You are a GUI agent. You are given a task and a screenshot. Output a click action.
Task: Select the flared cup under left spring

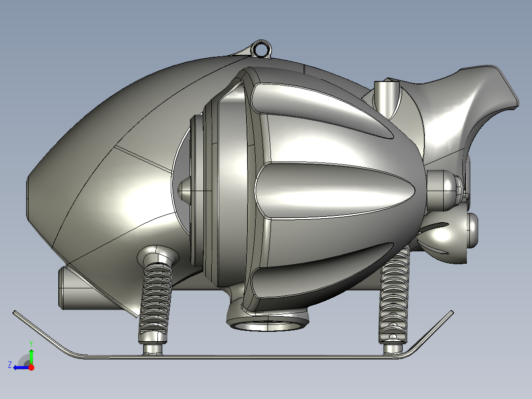pyautogui.click(x=158, y=255)
